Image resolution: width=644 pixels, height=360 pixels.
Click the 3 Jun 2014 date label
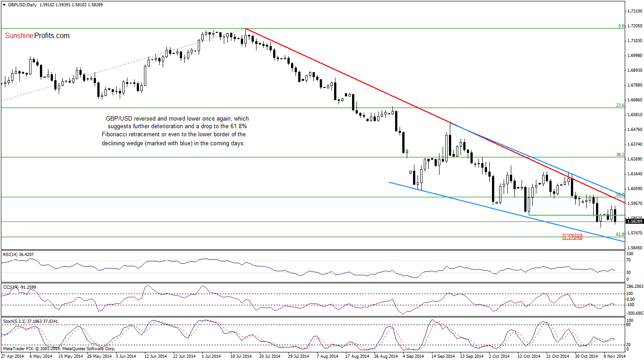[126, 356]
